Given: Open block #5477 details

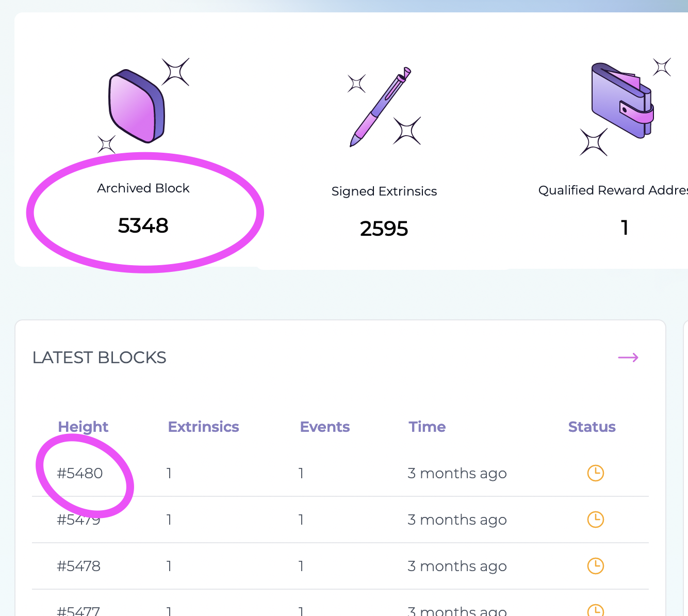Looking at the screenshot, I should click(x=80, y=611).
